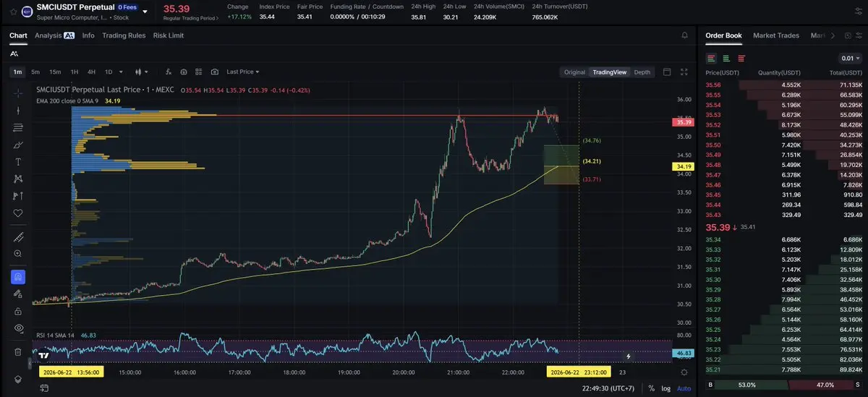Click the trash remove drawings icon

18,352
